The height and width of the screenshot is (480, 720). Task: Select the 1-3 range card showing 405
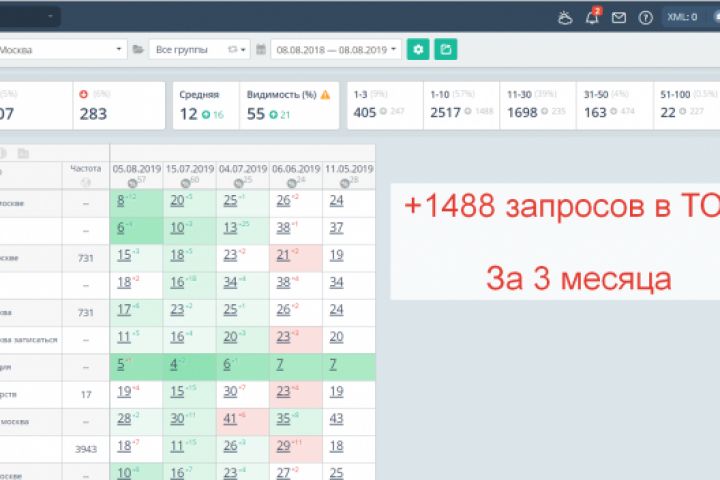point(385,106)
